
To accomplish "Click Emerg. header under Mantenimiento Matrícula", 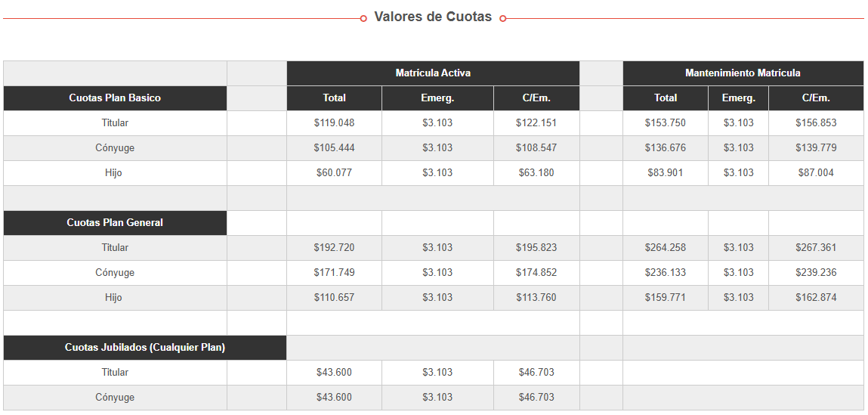I will pyautogui.click(x=738, y=98).
